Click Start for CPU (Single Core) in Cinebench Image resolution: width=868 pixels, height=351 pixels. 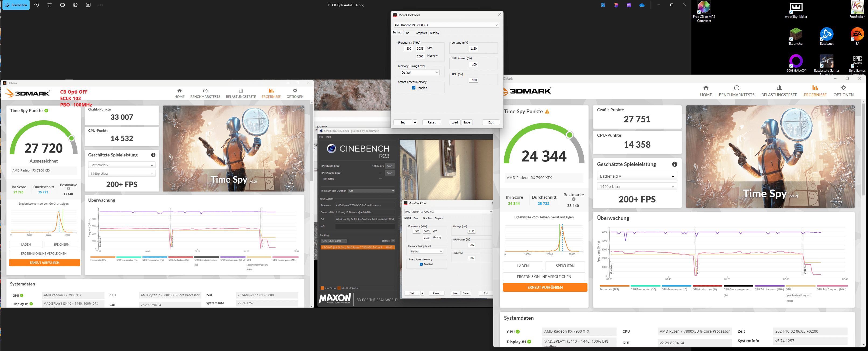390,173
